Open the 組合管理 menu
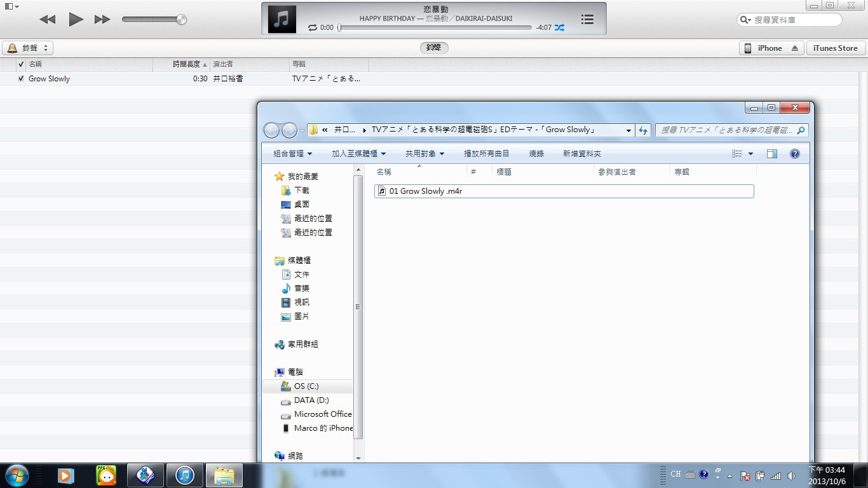The image size is (868, 488). coord(292,154)
